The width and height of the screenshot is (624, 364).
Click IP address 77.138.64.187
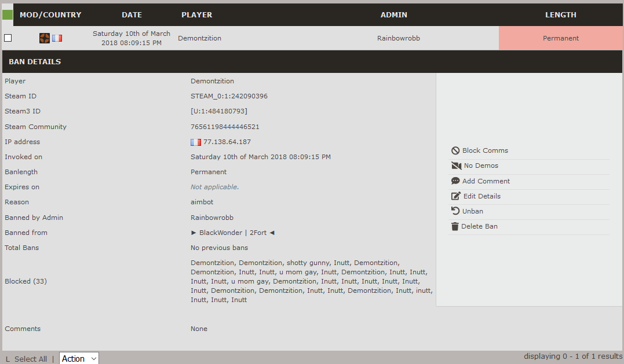click(227, 142)
